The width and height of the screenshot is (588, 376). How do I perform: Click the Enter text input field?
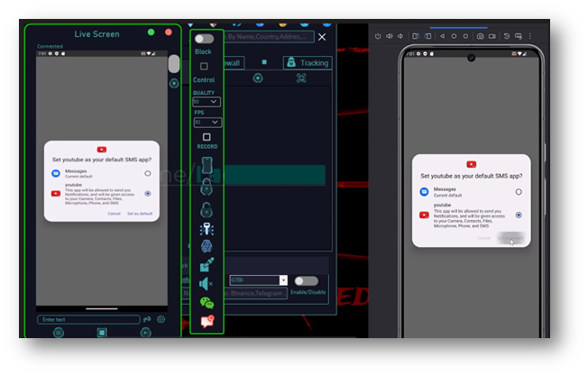pos(88,319)
